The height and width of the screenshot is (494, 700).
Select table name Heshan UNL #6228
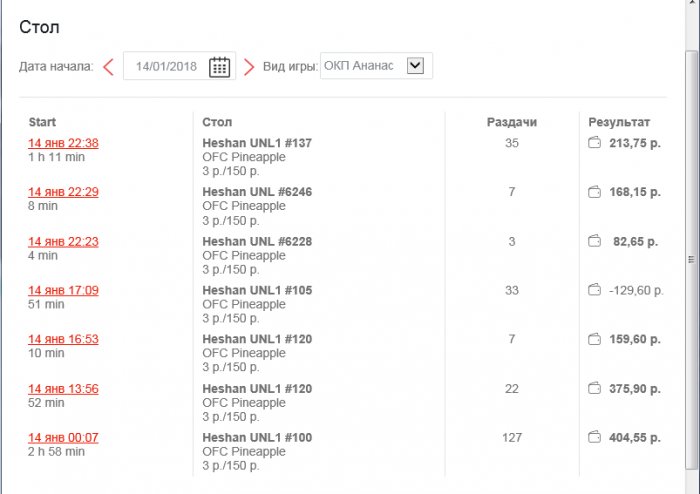click(x=257, y=241)
